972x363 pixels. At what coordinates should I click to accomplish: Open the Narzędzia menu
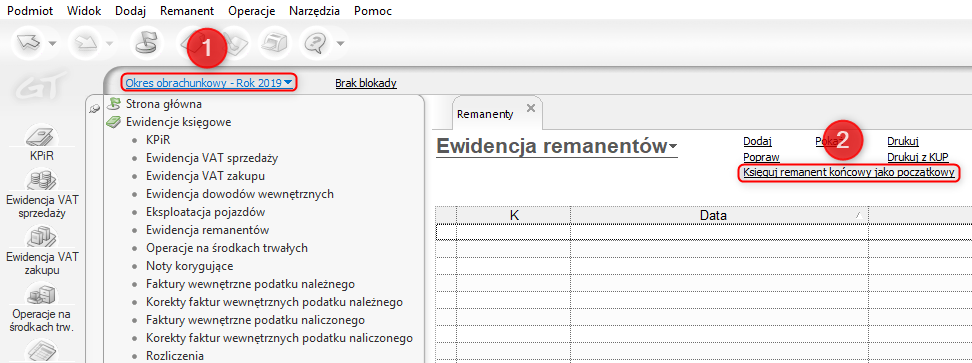point(314,11)
